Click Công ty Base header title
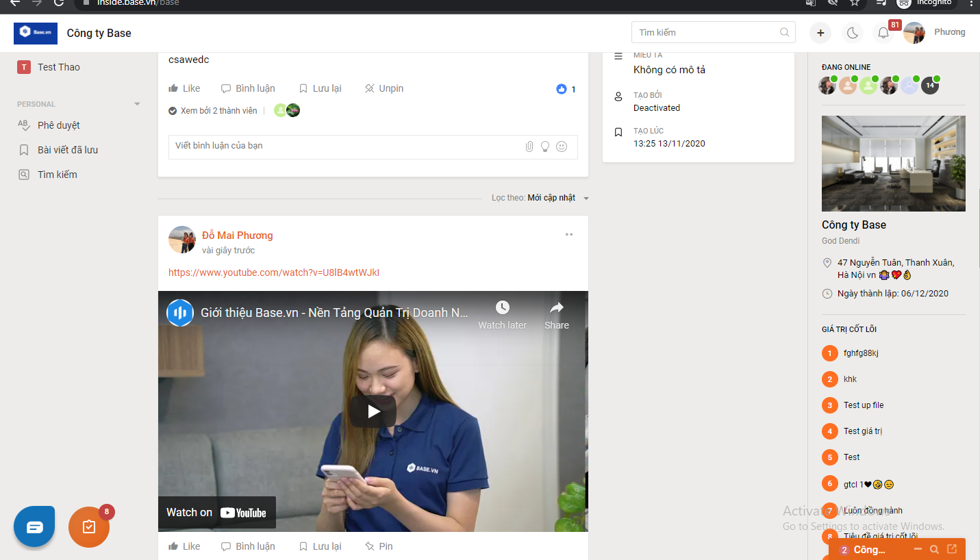This screenshot has width=980, height=560. [99, 33]
